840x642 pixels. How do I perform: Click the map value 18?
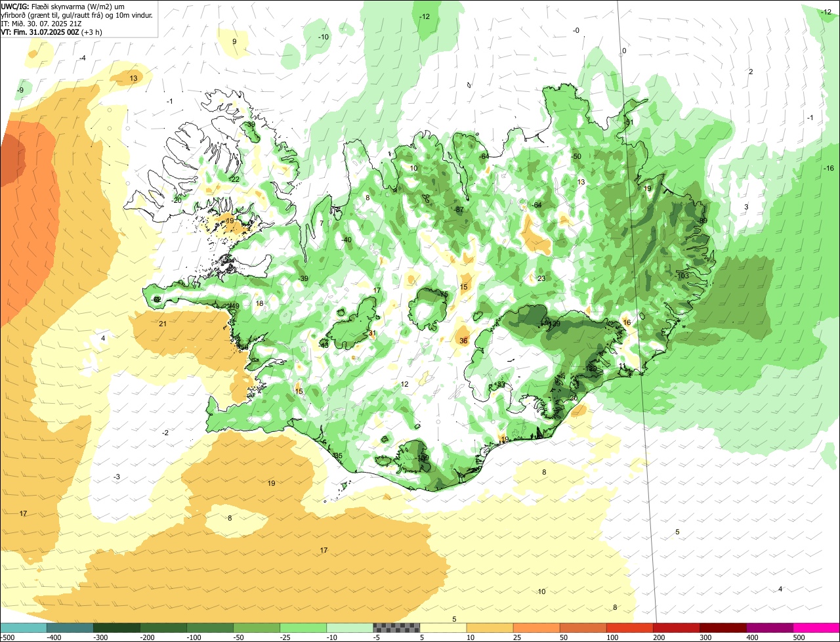259,303
